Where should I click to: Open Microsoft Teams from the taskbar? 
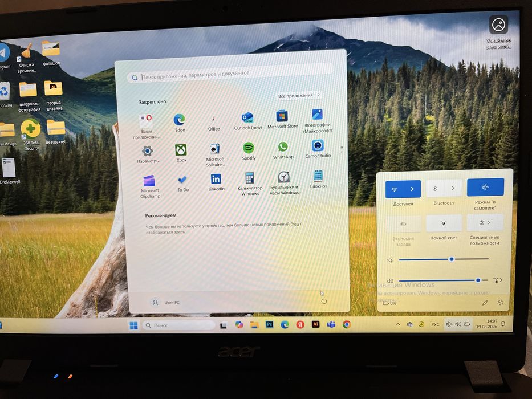point(331,324)
